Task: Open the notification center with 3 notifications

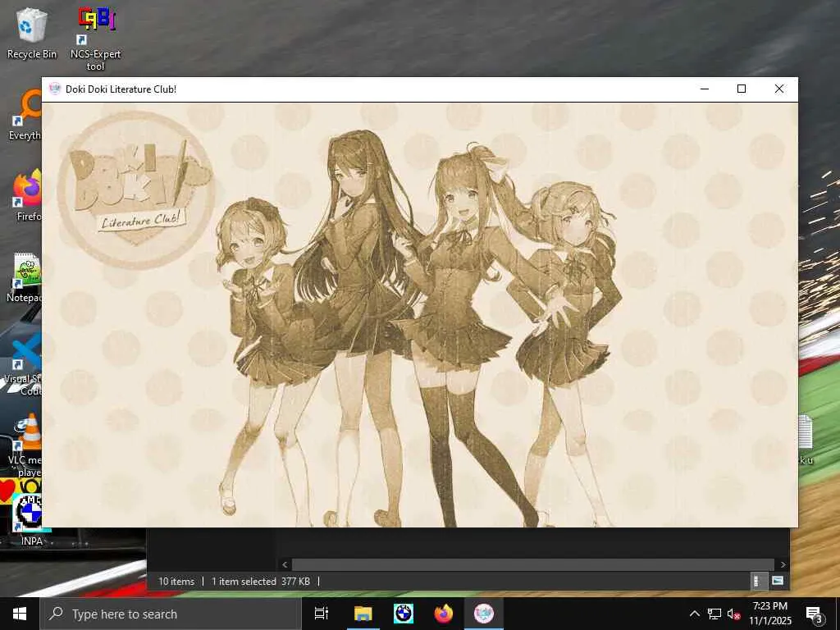Action: pyautogui.click(x=815, y=614)
